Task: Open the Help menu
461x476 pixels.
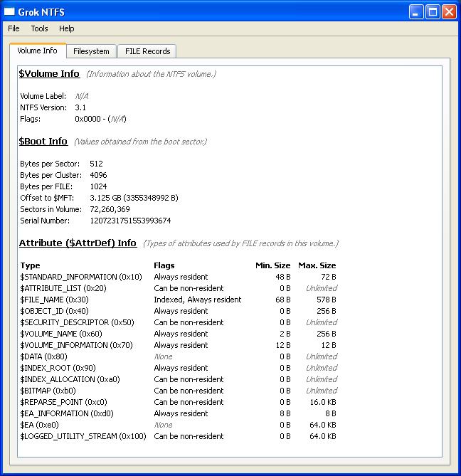Action: coord(66,28)
